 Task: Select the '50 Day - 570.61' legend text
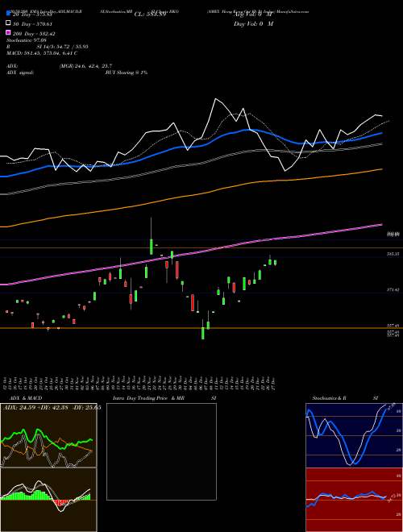pos(32,24)
